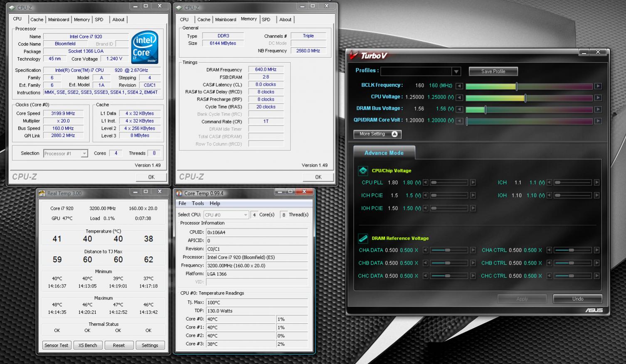This screenshot has height=364, width=626.
Task: Open TurboV Profiles dropdown
Action: (456, 71)
